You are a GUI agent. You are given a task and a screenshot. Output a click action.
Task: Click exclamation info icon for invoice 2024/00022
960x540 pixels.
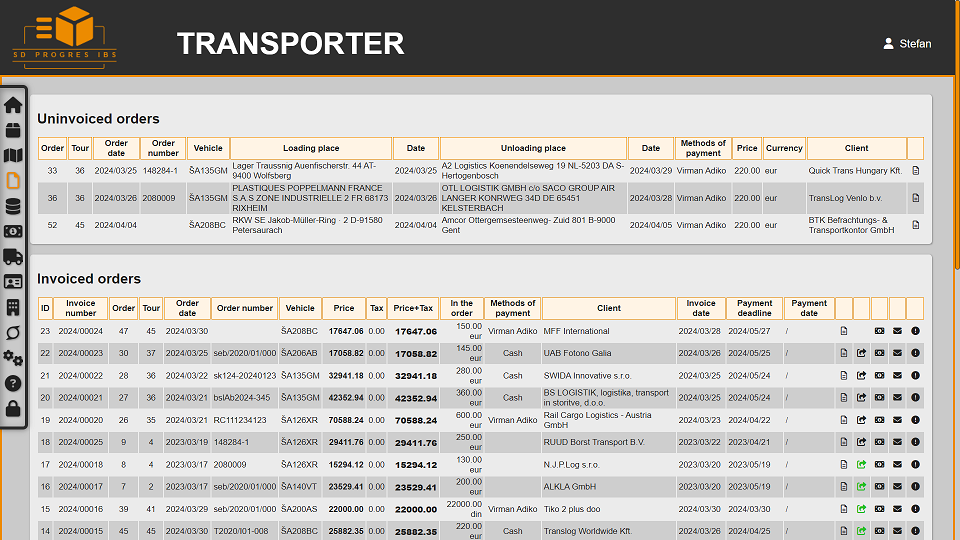coord(915,376)
